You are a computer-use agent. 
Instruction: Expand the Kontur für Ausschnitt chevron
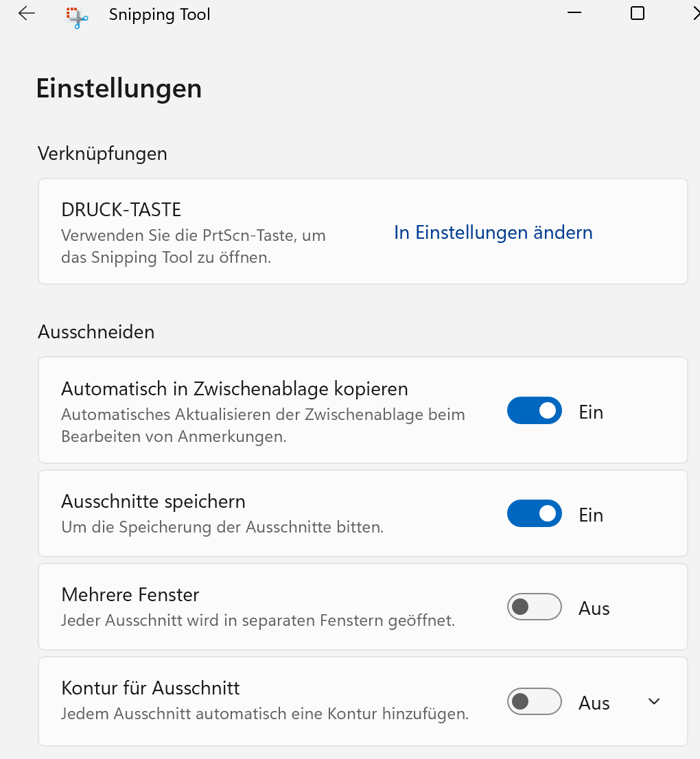pos(654,701)
